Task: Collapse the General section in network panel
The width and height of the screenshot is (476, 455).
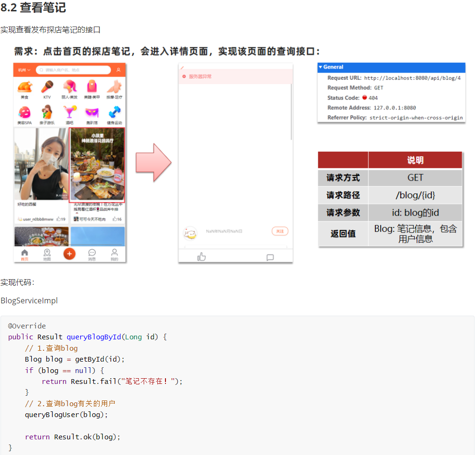Action: (x=320, y=67)
